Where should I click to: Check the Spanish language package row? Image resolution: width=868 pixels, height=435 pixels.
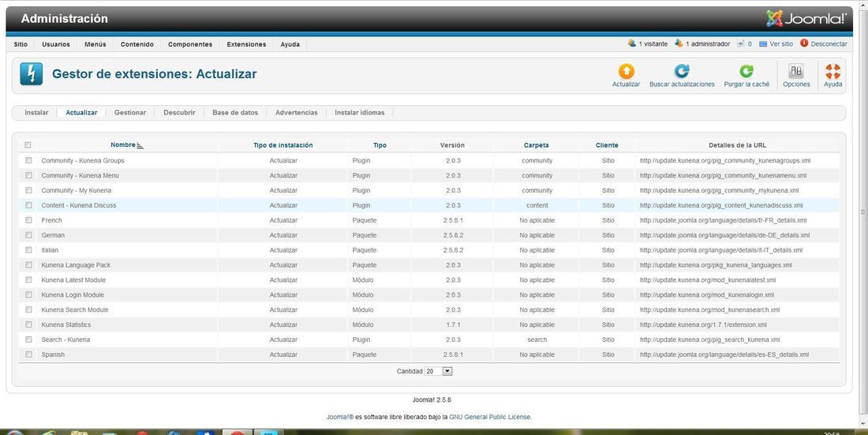(28, 354)
